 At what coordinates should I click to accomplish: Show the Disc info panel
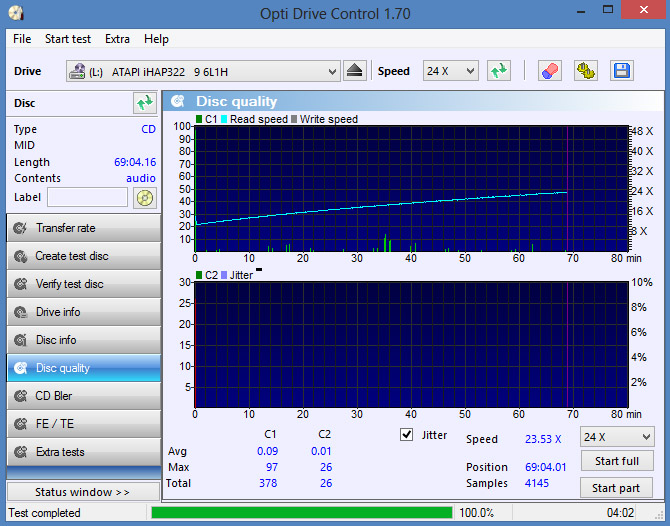pos(84,340)
